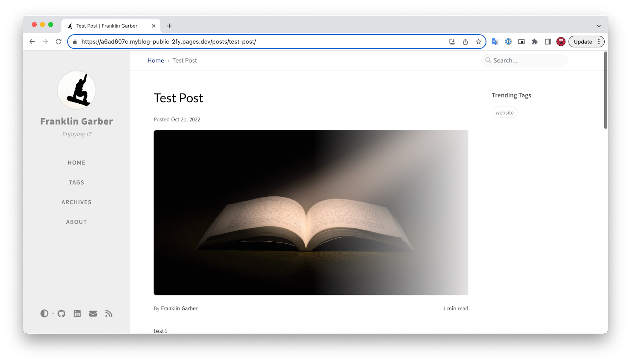Screen dimensions: 631x364
Task: Open the ABOUT page in the sidebar
Action: pyautogui.click(x=77, y=222)
